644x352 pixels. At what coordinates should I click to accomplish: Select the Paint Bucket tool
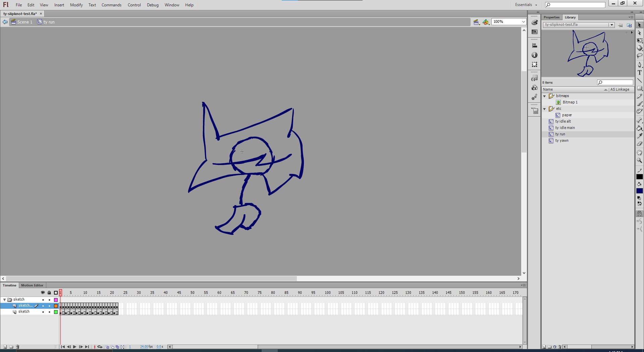tap(639, 128)
